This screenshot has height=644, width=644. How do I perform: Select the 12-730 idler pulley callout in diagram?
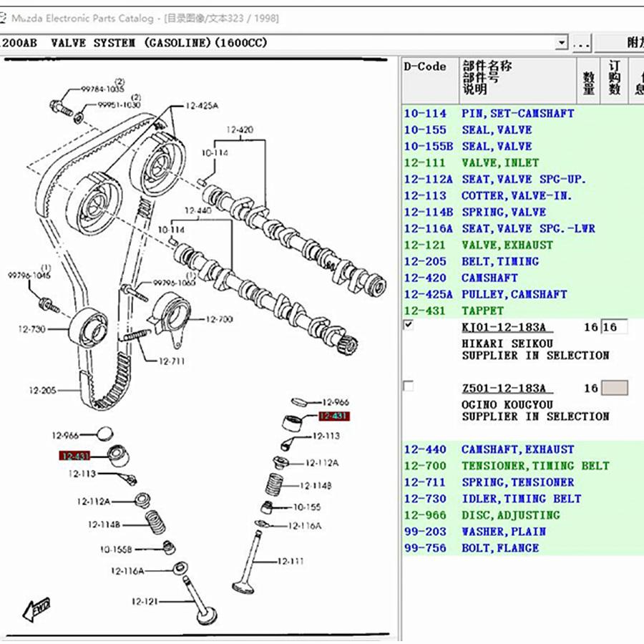(31, 329)
